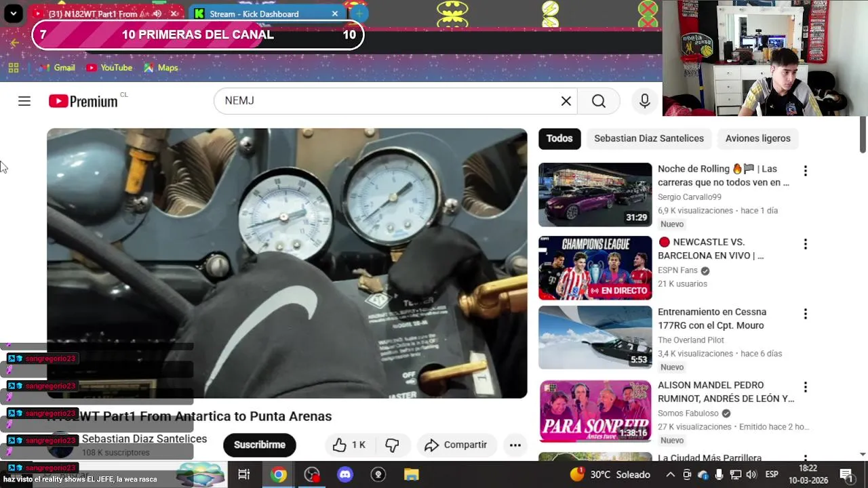868x488 pixels.
Task: Open weather widget 30°C Soleado
Action: click(610, 474)
